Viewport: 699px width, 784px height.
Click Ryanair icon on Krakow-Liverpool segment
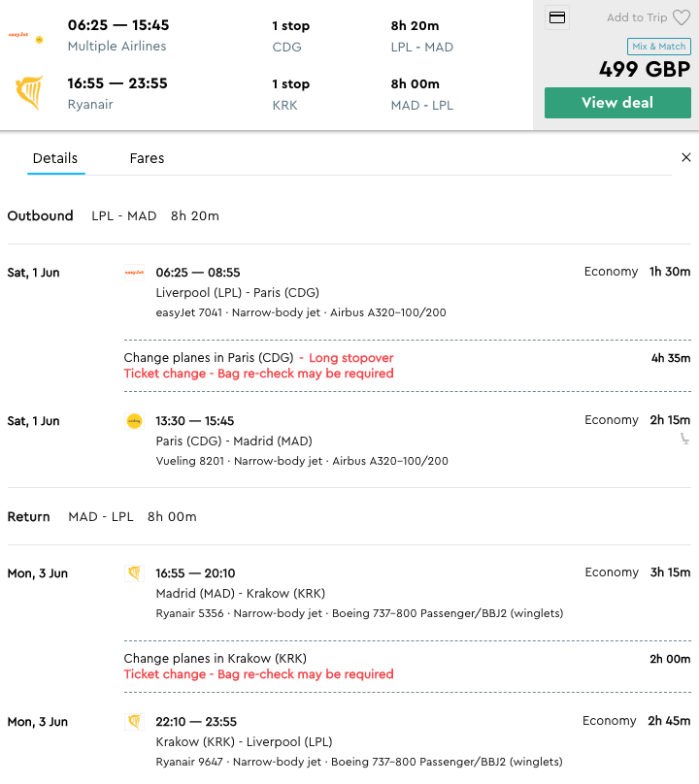click(134, 722)
